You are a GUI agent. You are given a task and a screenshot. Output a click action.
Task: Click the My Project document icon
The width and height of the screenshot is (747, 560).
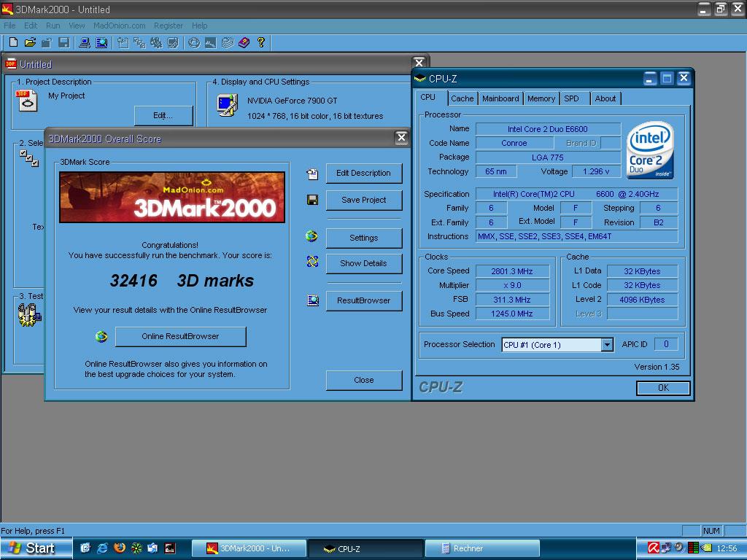[27, 101]
